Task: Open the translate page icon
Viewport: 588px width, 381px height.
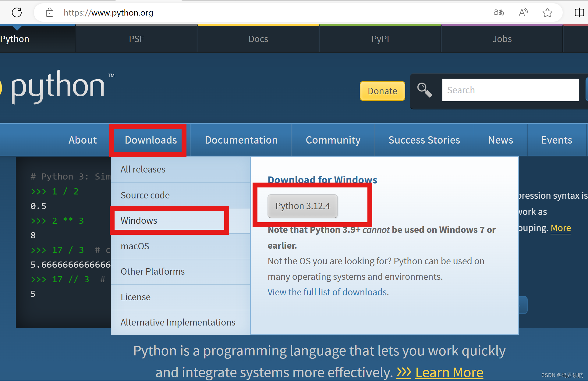Action: click(x=498, y=12)
